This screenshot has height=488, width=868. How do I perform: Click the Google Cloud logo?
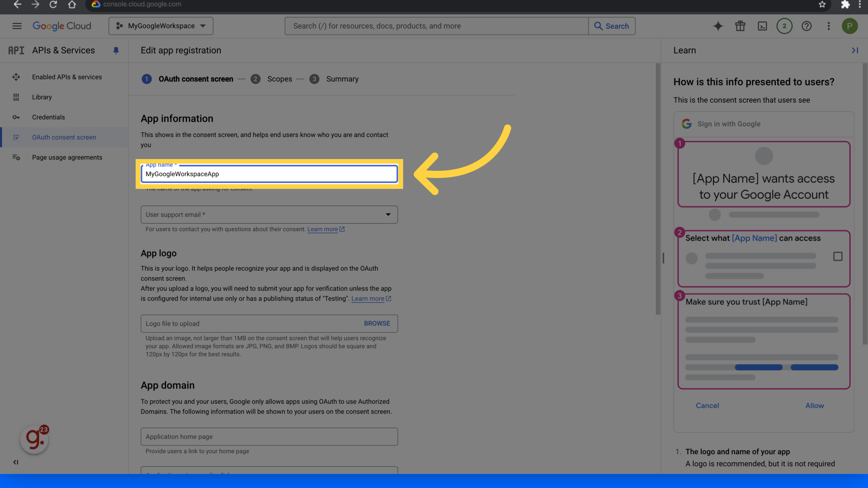click(62, 26)
